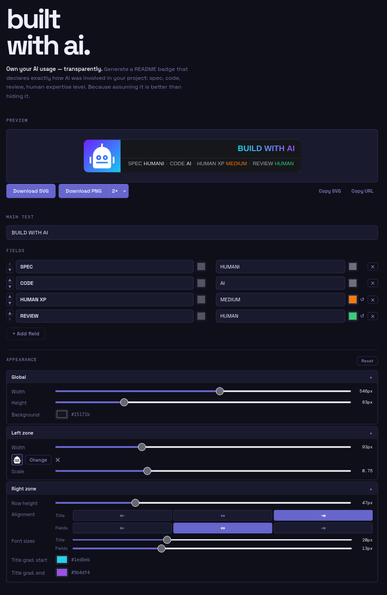Edit the HUMAN XP label field
This screenshot has height=595, width=387.
tap(105, 299)
